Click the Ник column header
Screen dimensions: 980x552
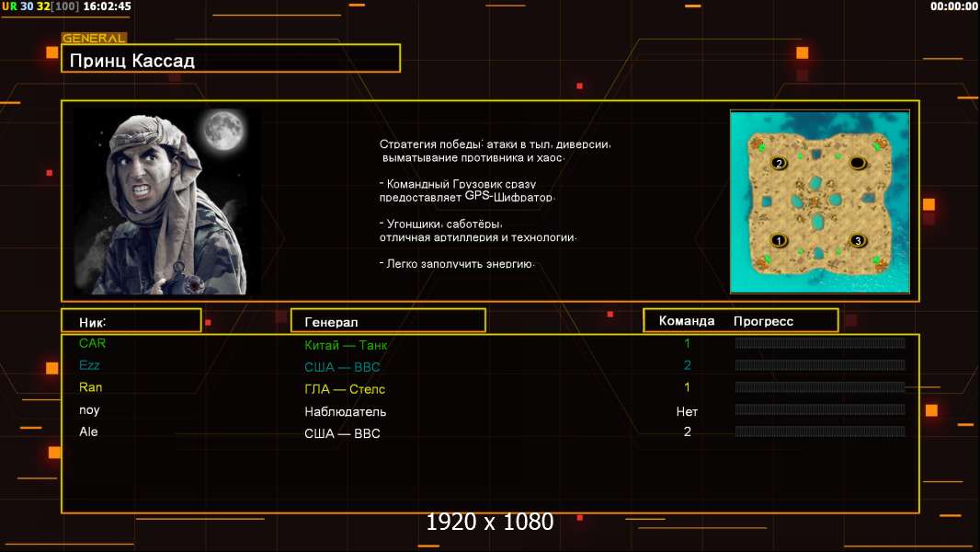click(131, 321)
